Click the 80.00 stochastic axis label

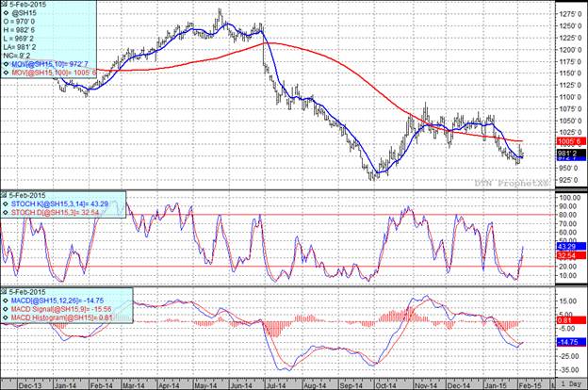[568, 215]
